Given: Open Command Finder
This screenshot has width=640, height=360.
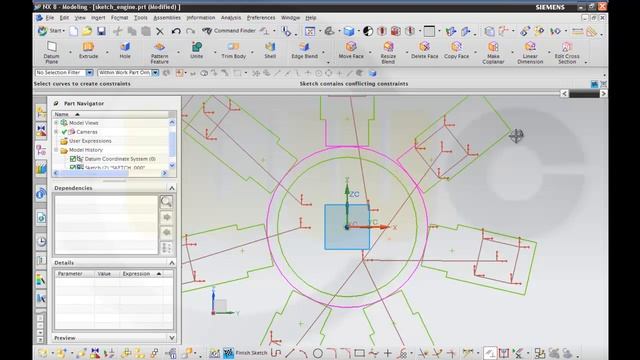Looking at the screenshot, I should click(x=229, y=31).
